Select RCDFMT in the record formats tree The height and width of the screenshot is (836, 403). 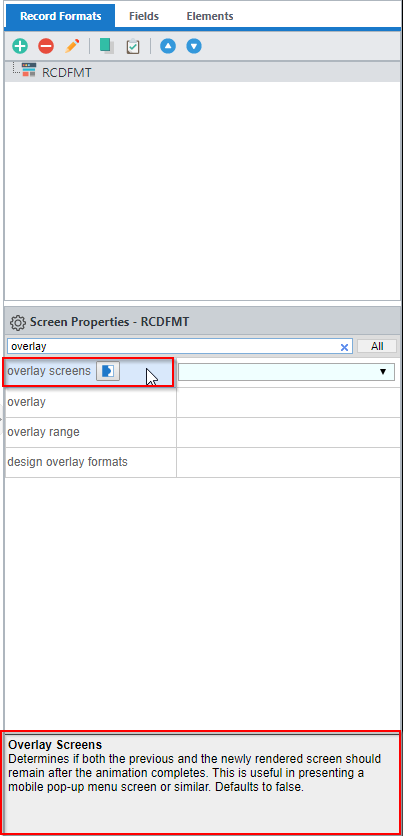(67, 73)
